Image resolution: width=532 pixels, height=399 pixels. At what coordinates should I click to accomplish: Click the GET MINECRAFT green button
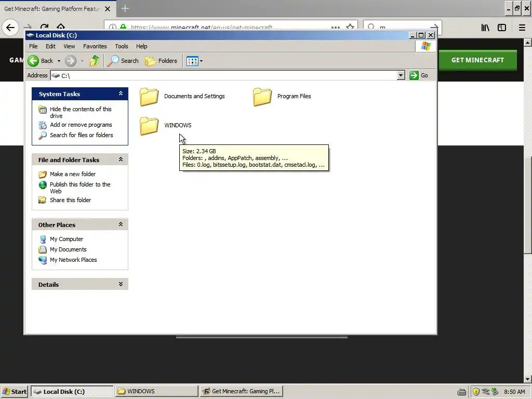[478, 60]
